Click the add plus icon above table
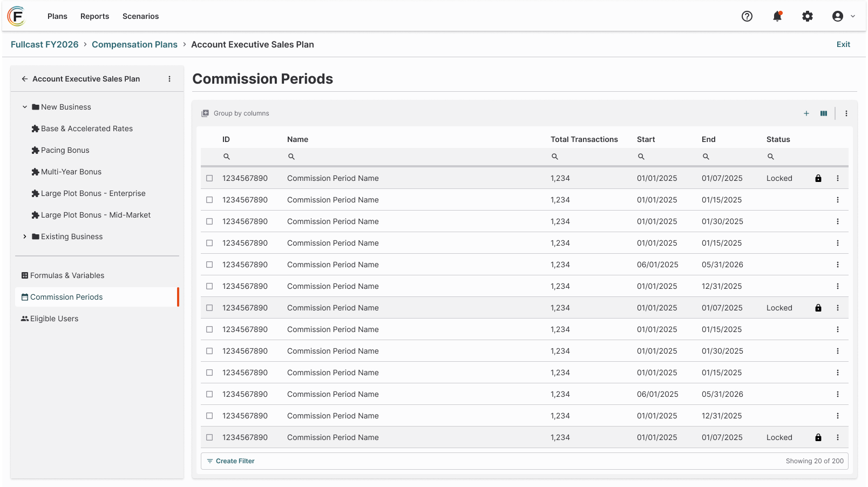The width and height of the screenshot is (868, 487). [x=806, y=113]
